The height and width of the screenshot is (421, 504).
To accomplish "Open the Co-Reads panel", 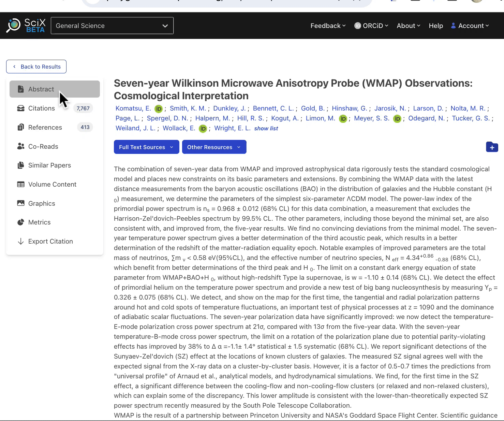I will click(x=43, y=146).
